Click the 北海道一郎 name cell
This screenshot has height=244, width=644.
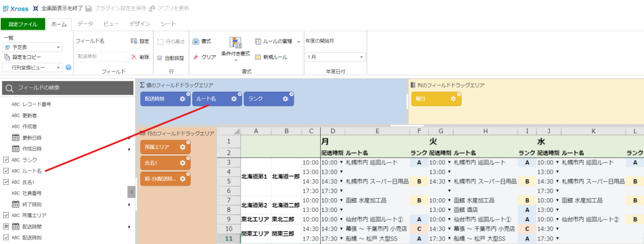click(x=286, y=176)
